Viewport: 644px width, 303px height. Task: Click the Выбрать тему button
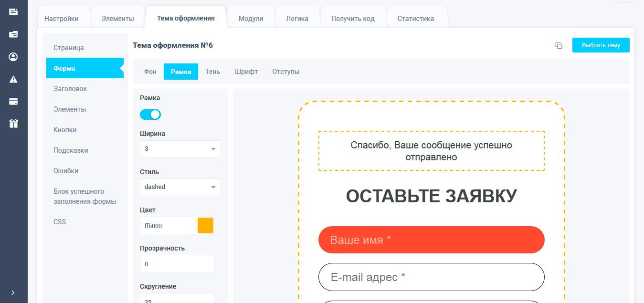point(601,45)
